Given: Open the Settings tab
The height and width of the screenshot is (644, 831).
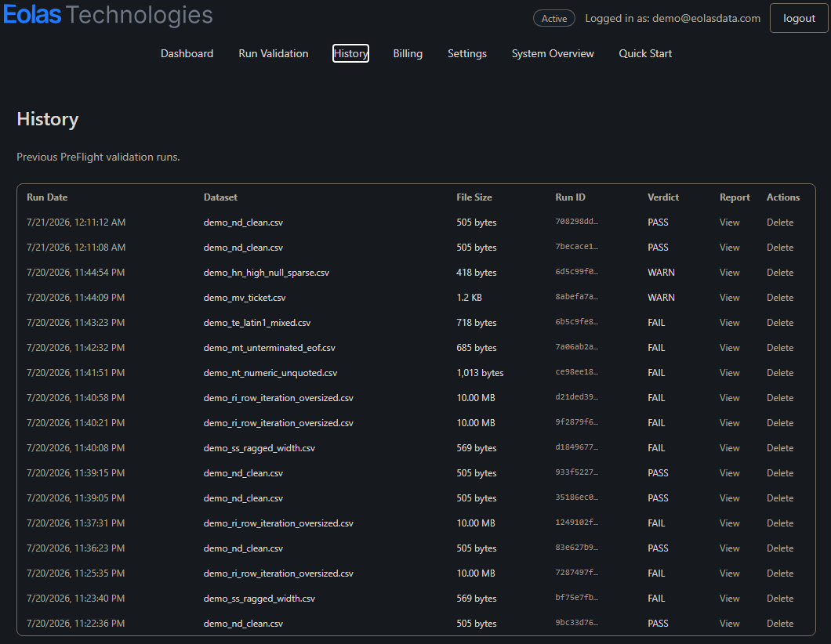Looking at the screenshot, I should (x=467, y=53).
